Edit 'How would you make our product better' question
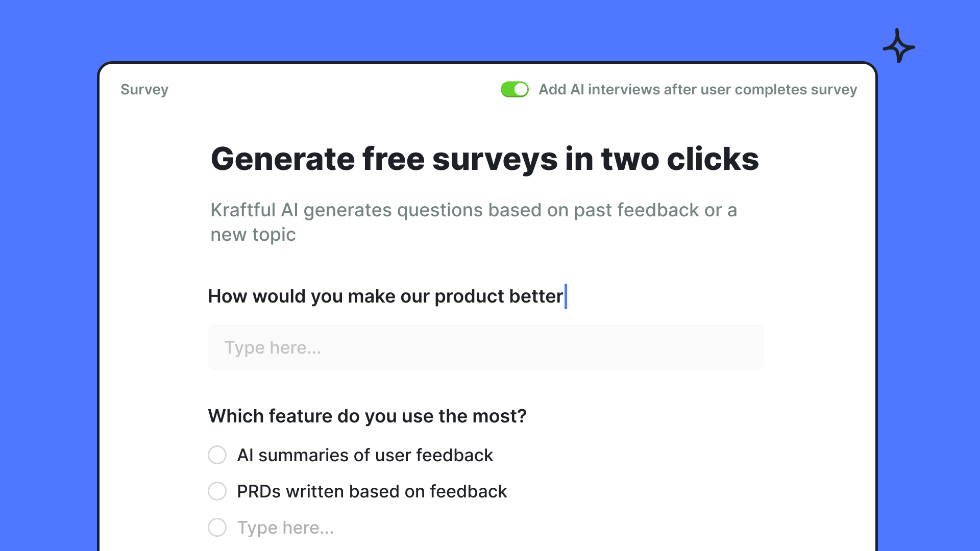 click(x=385, y=296)
